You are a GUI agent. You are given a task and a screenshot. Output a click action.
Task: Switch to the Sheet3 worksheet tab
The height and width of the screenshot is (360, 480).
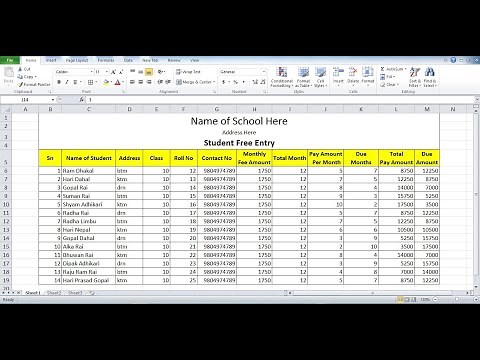pos(75,293)
